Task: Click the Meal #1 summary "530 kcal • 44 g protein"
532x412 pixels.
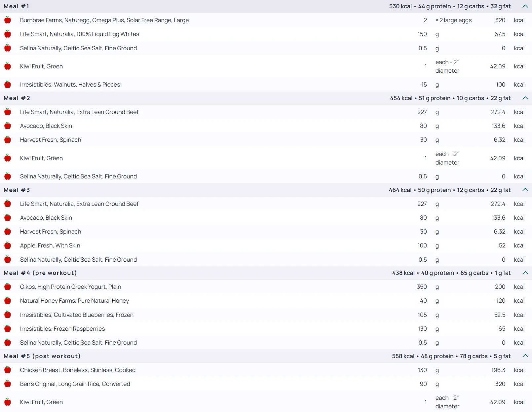Action: (x=450, y=6)
